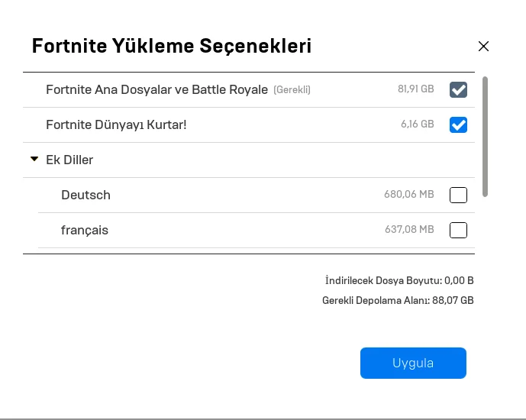Close the Fortnite Yükleme Seçenekleri dialog
526x420 pixels.
point(483,46)
